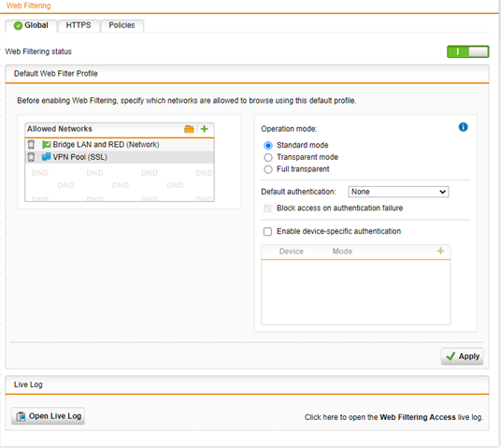501x448 pixels.
Task: Click the Apply button
Action: [462, 356]
